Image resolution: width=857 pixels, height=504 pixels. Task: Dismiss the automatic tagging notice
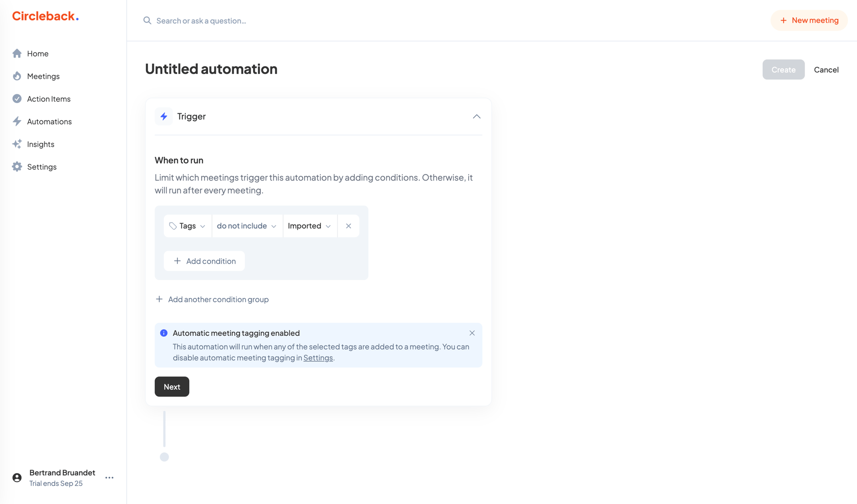(x=472, y=333)
